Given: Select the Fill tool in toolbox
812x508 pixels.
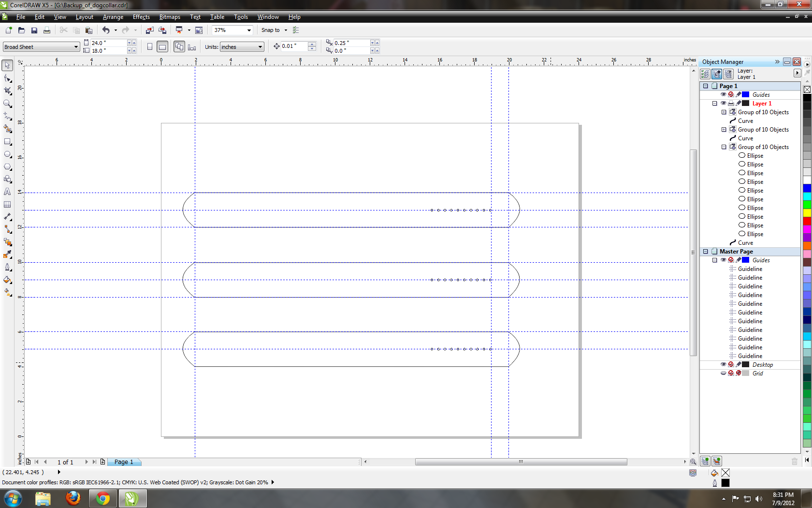Looking at the screenshot, I should (x=7, y=280).
